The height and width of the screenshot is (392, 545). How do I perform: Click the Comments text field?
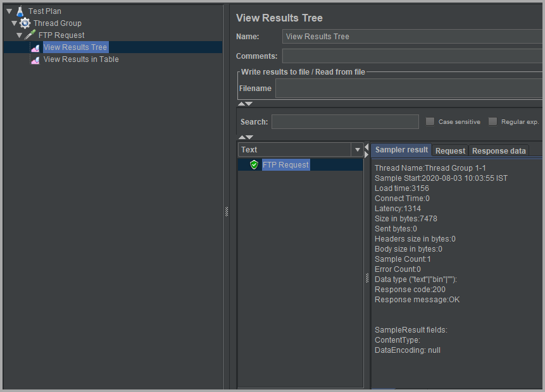[413, 56]
